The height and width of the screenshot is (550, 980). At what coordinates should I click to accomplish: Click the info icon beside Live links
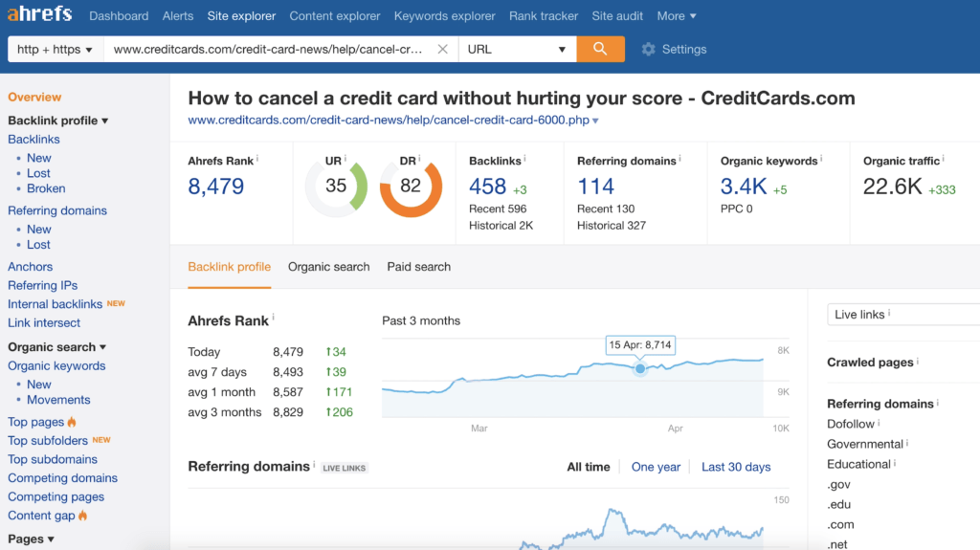tap(889, 313)
